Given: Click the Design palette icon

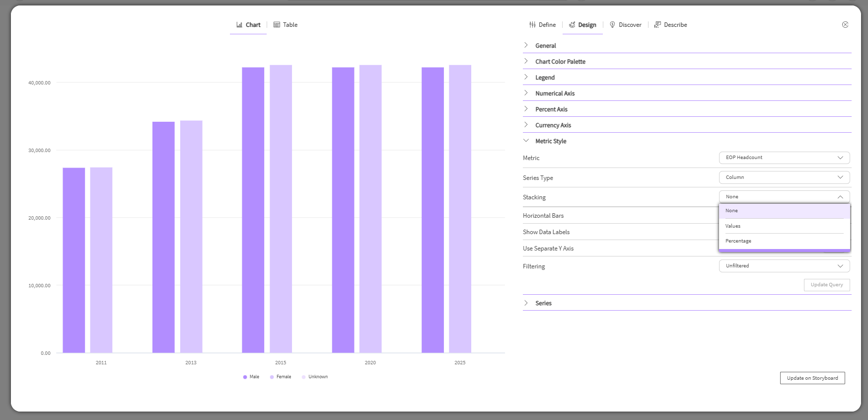Looking at the screenshot, I should click(x=572, y=25).
